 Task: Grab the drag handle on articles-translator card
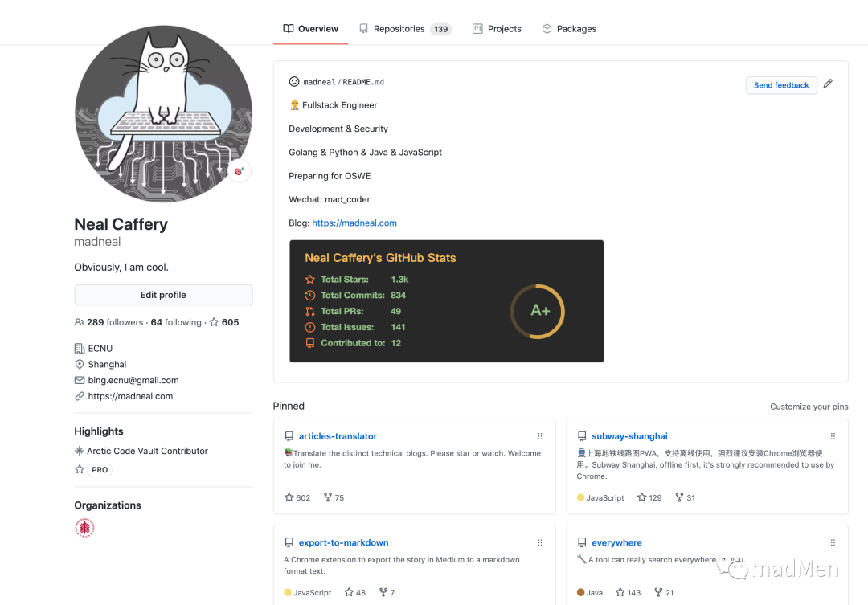pyautogui.click(x=540, y=436)
